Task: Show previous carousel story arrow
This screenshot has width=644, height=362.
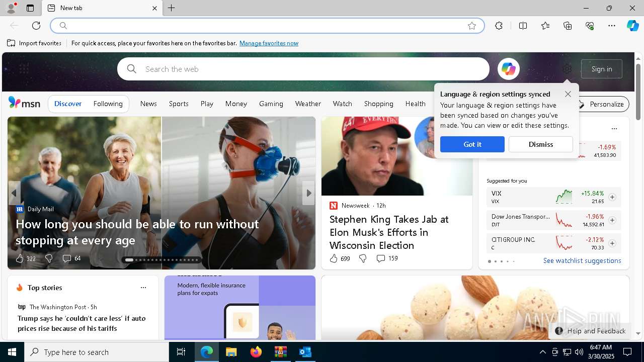Action: (14, 193)
